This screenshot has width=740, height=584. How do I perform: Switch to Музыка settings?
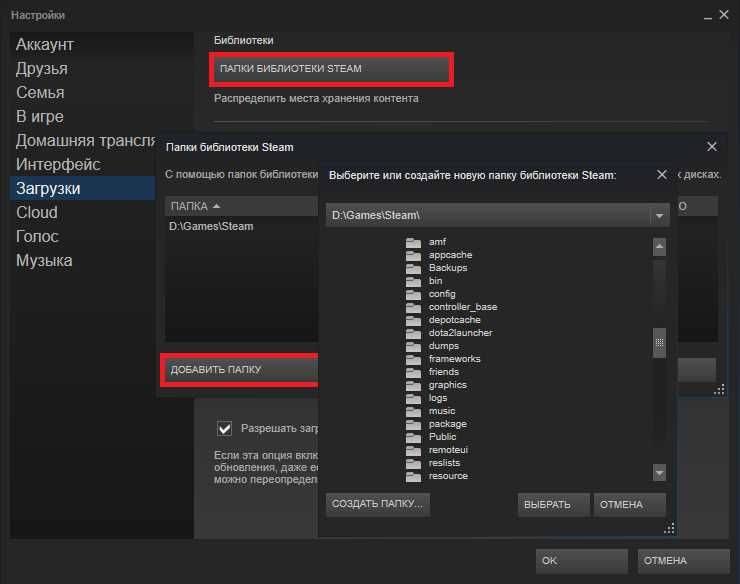pyautogui.click(x=44, y=261)
